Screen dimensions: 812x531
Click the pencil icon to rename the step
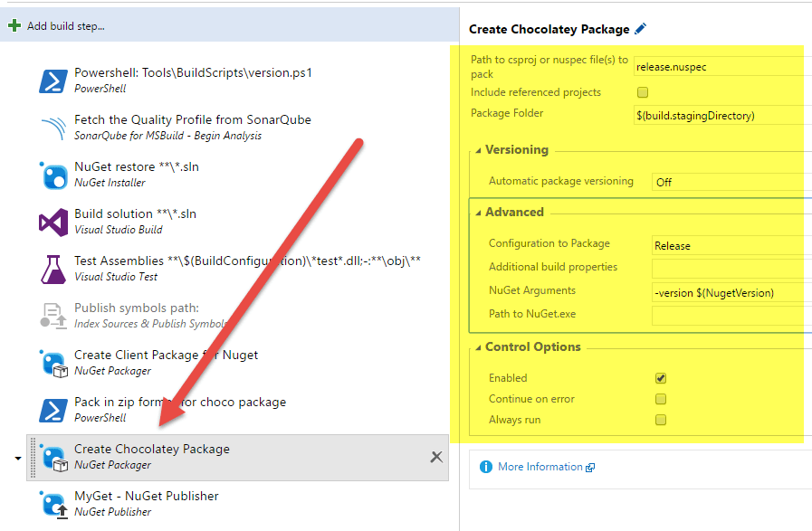(x=641, y=28)
